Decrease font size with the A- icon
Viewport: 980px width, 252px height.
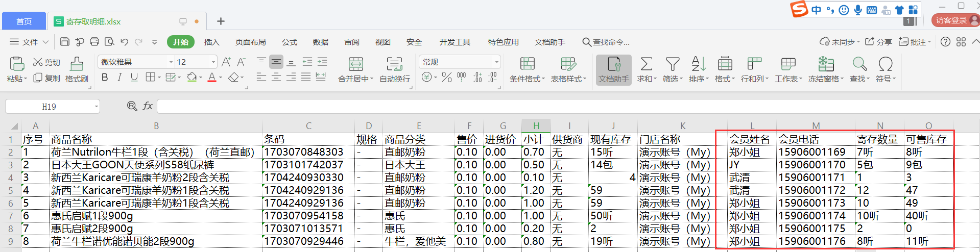tap(241, 62)
